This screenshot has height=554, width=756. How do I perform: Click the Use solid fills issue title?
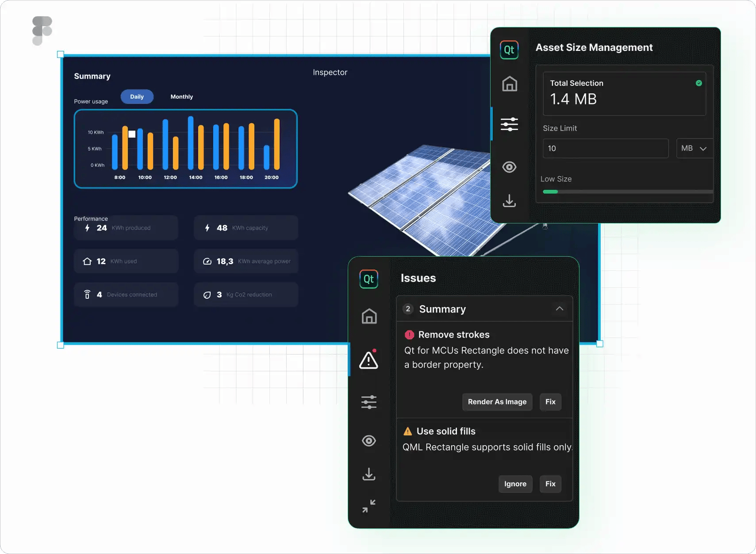(x=446, y=431)
